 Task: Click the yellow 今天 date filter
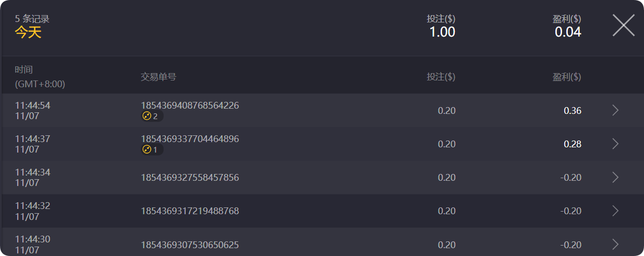pos(28,32)
